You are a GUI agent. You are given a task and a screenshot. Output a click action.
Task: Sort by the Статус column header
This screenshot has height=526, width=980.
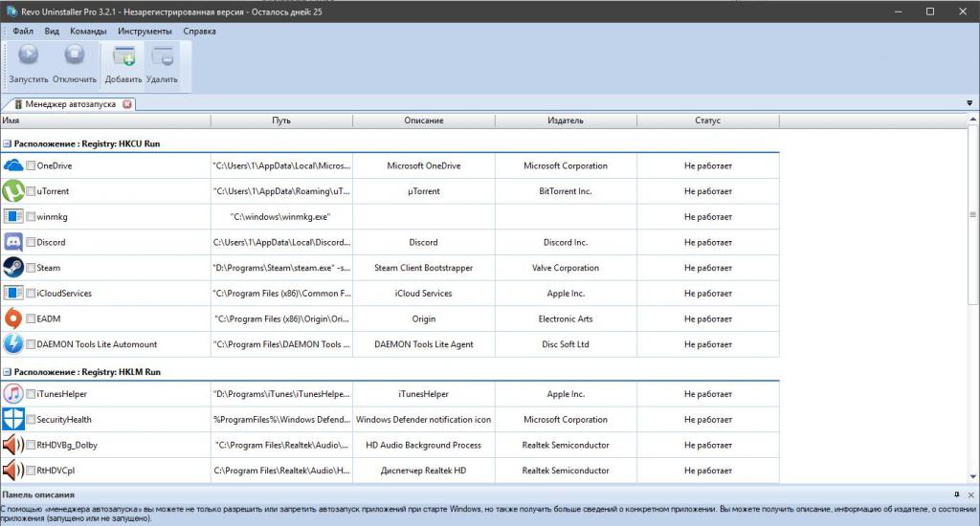708,121
